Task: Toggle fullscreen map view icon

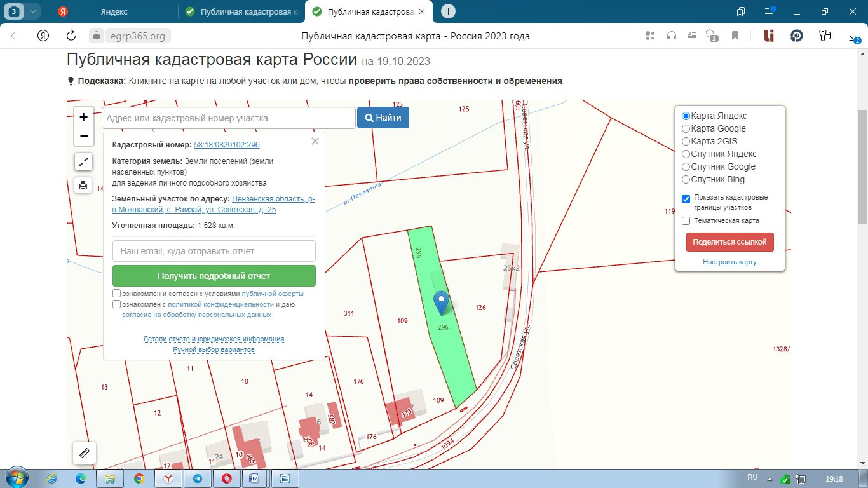Action: pos(83,162)
